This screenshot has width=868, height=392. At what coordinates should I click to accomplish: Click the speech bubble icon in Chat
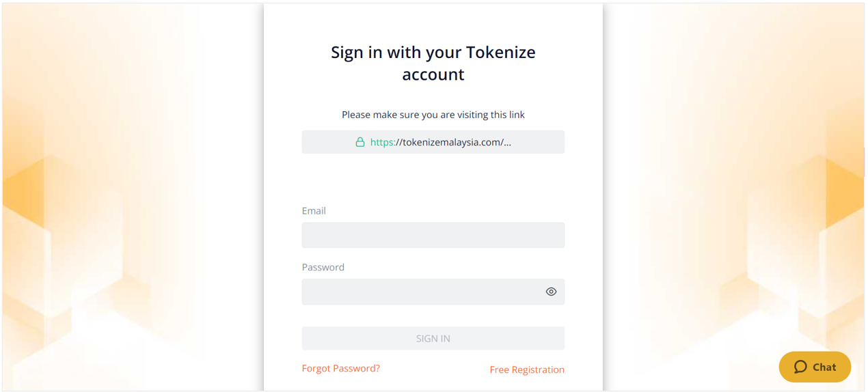800,367
